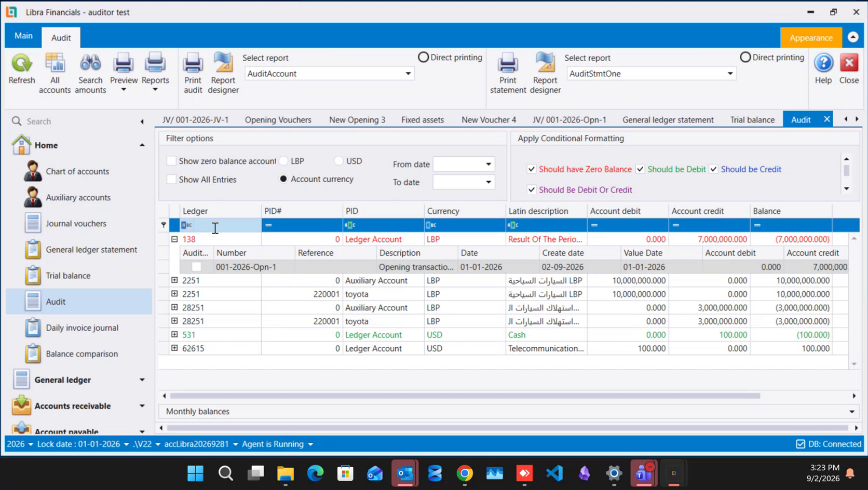Screen dimensions: 868x490
Task: Switch to the JV/ 001-2026-JV-1 tab
Action: pos(195,120)
